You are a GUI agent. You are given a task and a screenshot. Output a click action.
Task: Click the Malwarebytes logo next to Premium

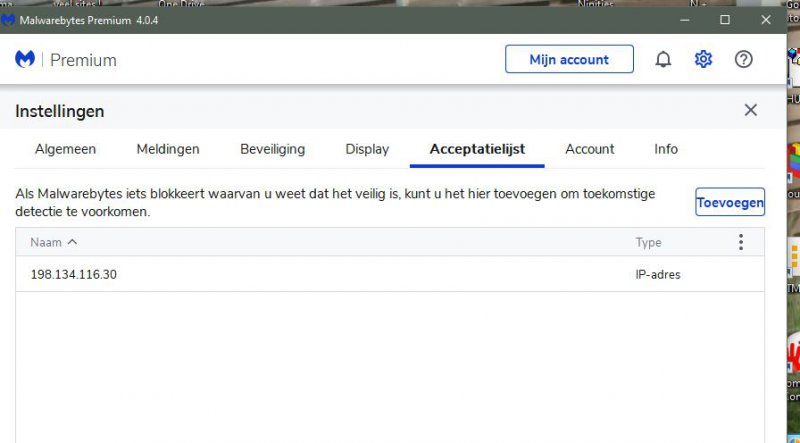click(25, 59)
